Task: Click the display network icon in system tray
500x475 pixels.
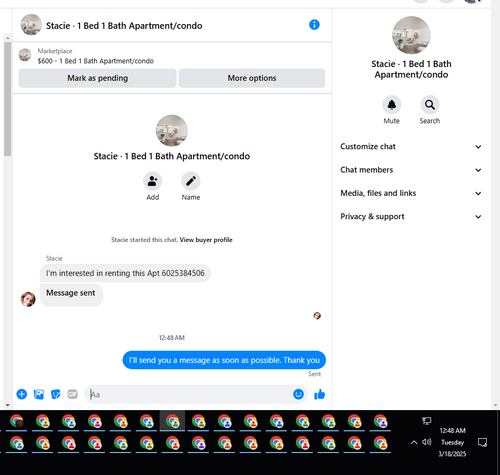Action: click(427, 421)
